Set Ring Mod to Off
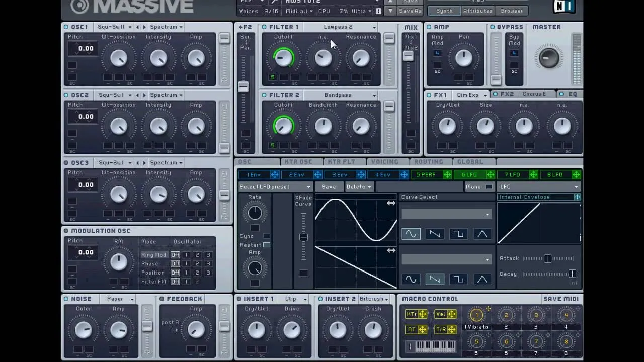Image resolution: width=644 pixels, height=362 pixels. [175, 255]
